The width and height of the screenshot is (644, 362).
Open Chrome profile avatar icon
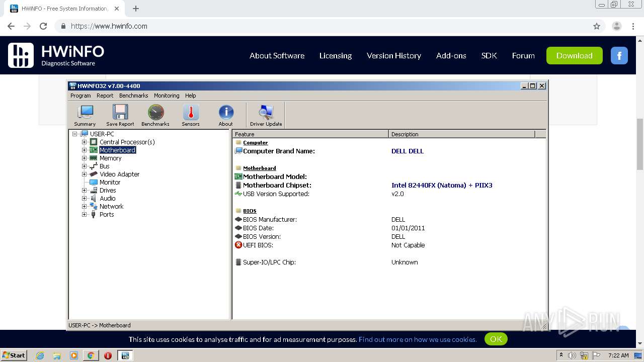(x=617, y=26)
